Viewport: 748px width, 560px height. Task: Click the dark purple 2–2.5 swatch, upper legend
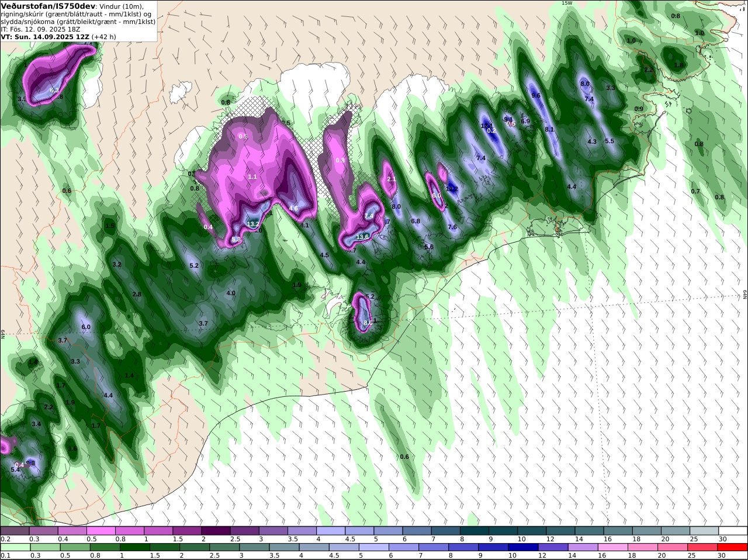point(216,531)
